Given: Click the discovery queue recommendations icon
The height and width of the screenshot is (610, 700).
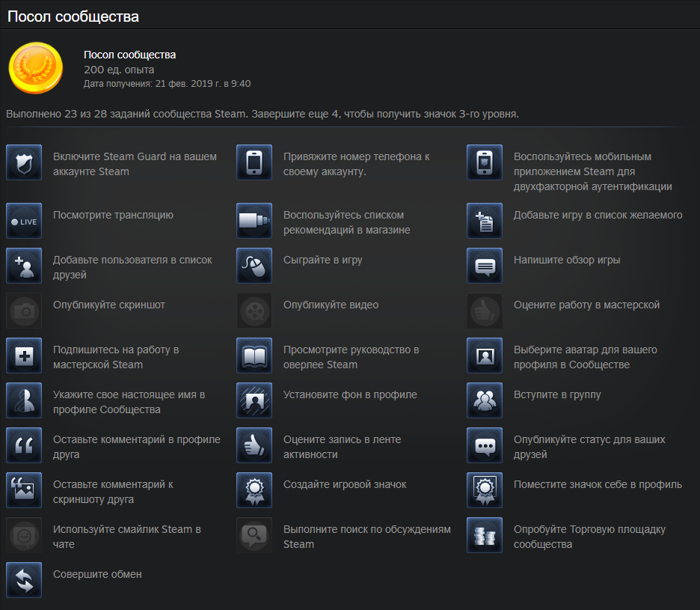Looking at the screenshot, I should coord(254,221).
